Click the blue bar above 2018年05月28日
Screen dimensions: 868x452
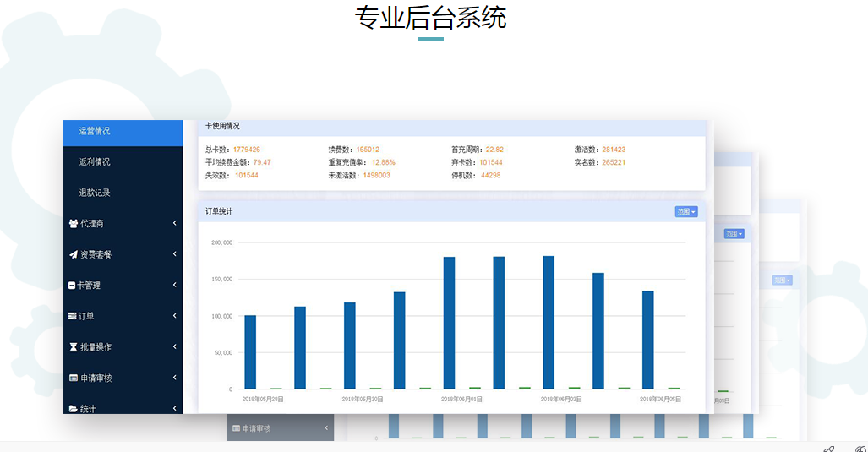tap(250, 351)
